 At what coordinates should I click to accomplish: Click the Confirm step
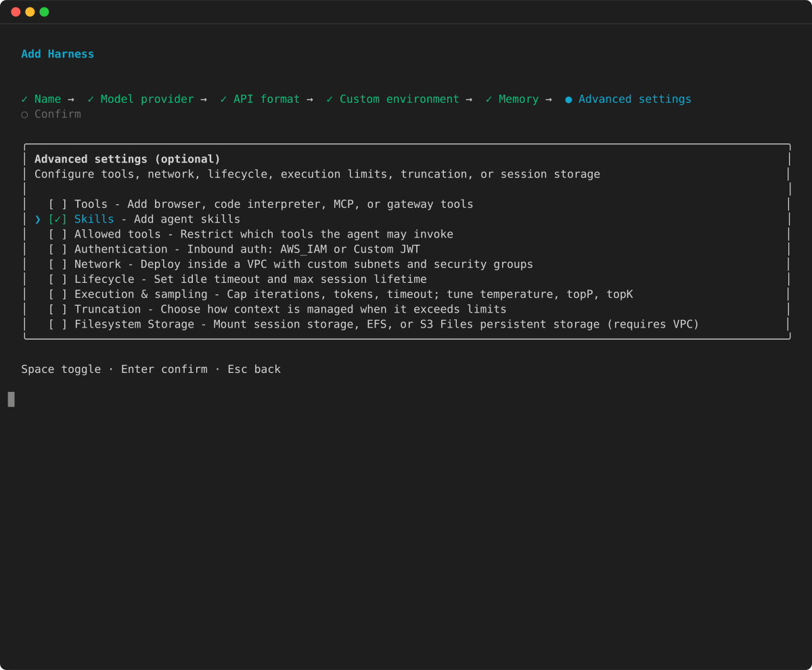coord(58,114)
